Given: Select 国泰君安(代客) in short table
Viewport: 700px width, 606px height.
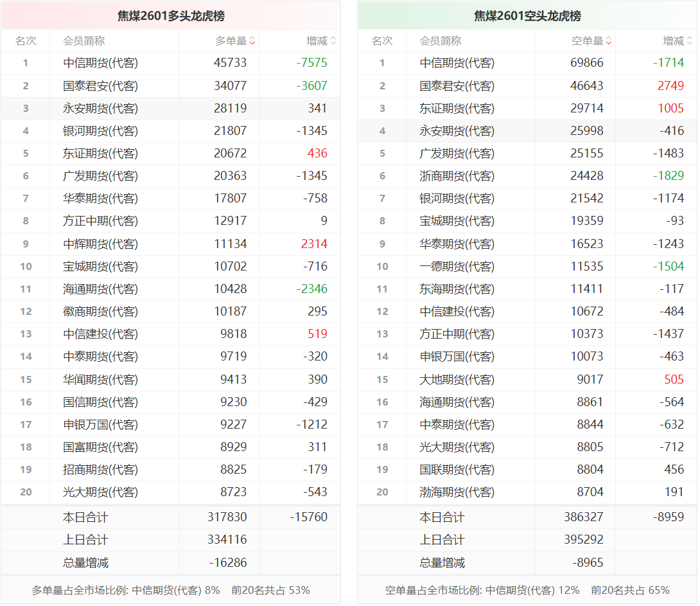Looking at the screenshot, I should [457, 85].
